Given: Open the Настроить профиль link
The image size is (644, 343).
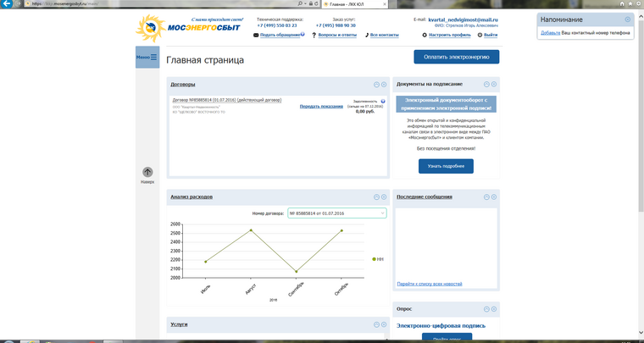Looking at the screenshot, I should (x=450, y=36).
